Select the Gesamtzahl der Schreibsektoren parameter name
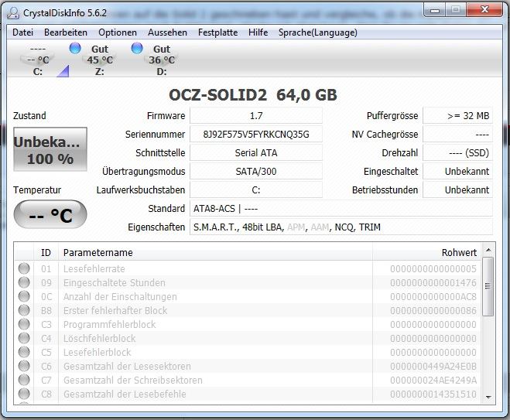The height and width of the screenshot is (420, 510). click(x=132, y=381)
